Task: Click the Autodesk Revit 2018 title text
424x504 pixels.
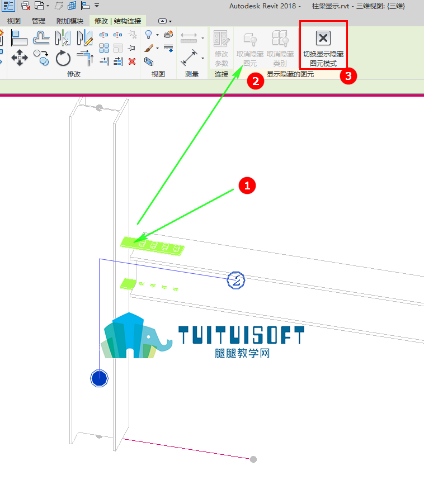Action: point(265,6)
